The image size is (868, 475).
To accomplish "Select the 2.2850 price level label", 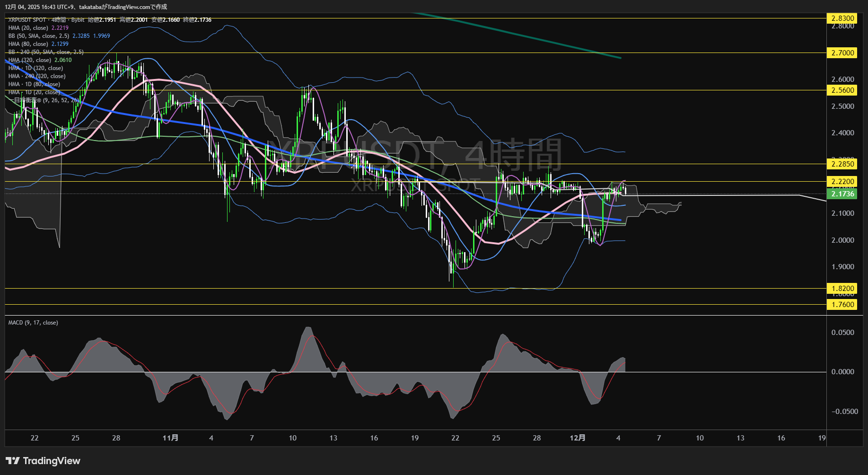I will pyautogui.click(x=842, y=164).
